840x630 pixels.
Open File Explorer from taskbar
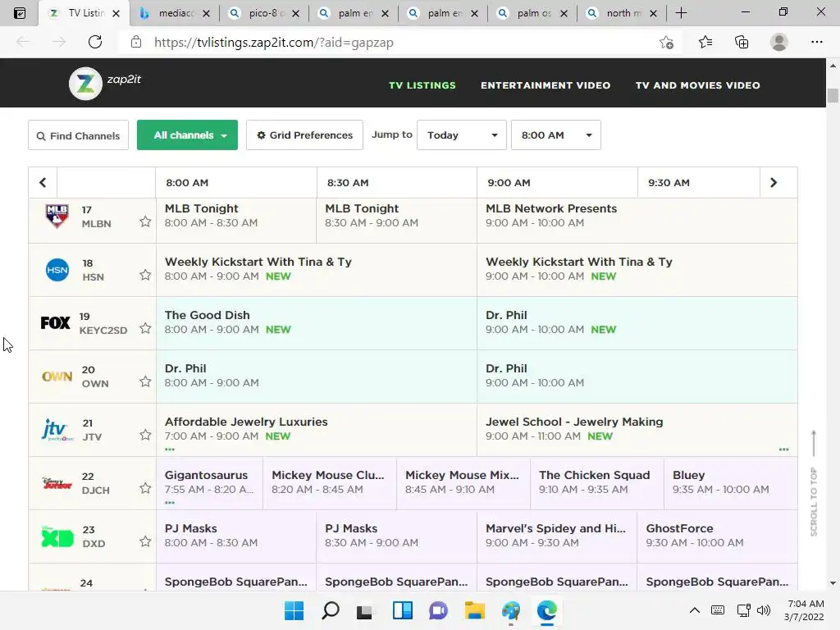tap(475, 610)
